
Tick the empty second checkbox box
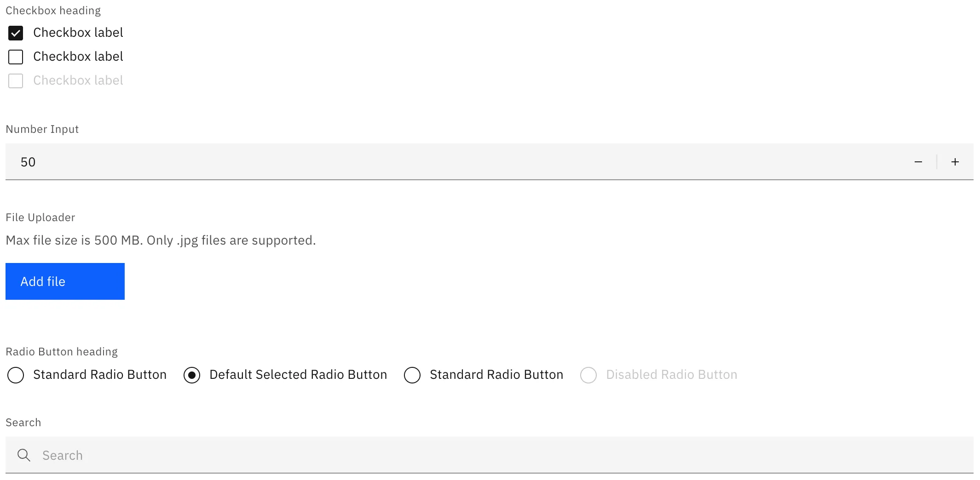click(16, 57)
